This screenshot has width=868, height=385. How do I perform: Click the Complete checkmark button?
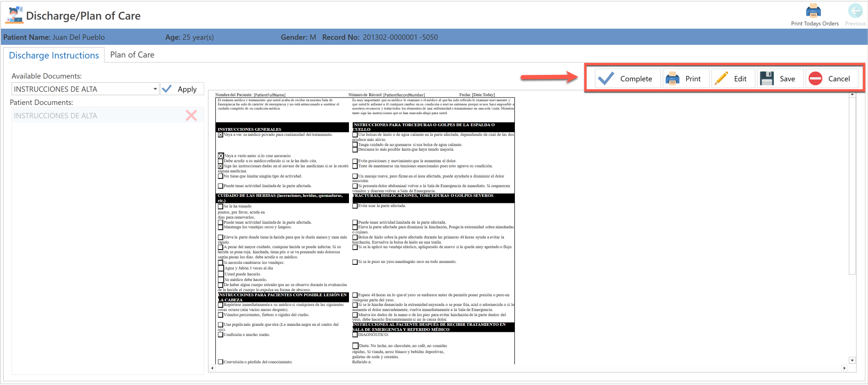pyautogui.click(x=627, y=79)
